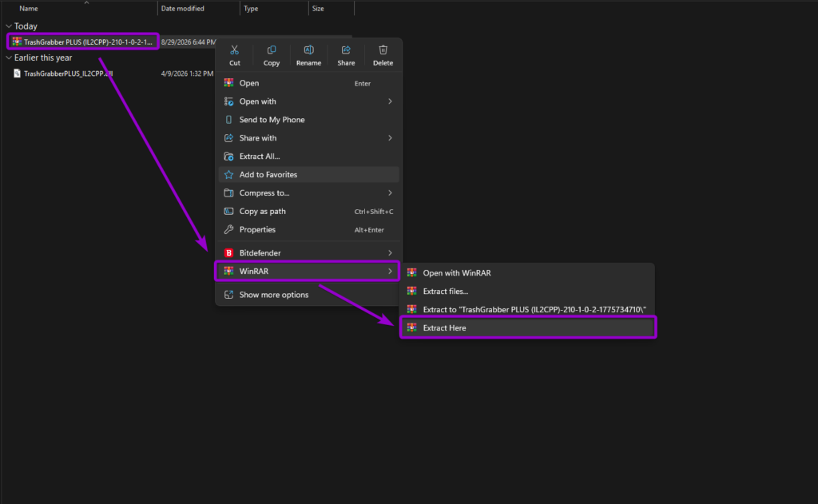Select Extract files... in WinRAR submenu
818x504 pixels.
point(527,291)
